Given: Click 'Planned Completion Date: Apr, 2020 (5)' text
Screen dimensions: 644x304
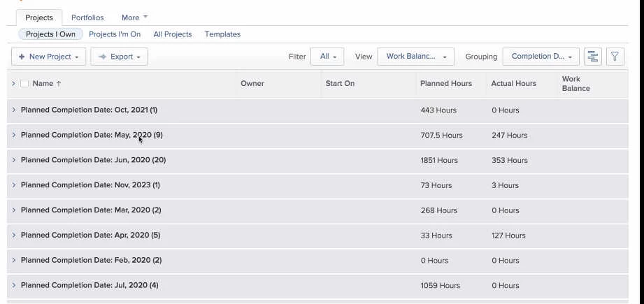Looking at the screenshot, I should 90,235.
